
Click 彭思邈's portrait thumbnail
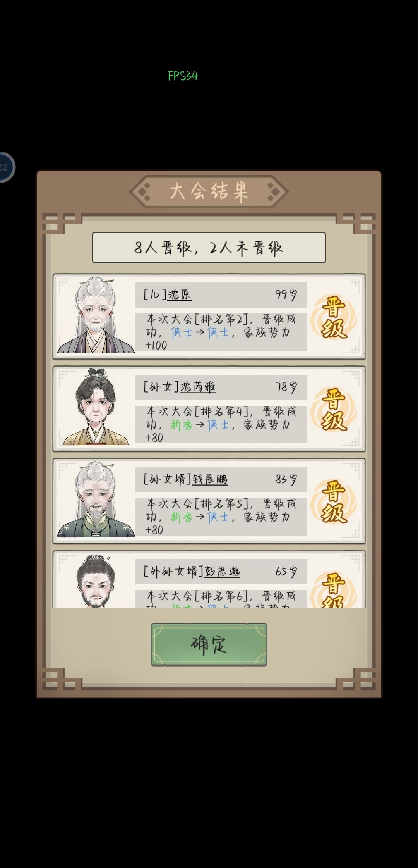pos(96,580)
